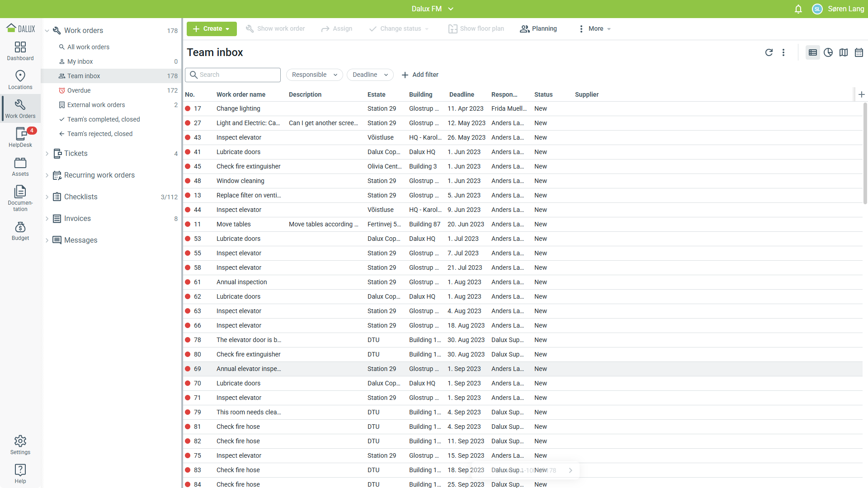Screen dimensions: 868x488
Task: Select Overdue work orders
Action: coord(79,90)
